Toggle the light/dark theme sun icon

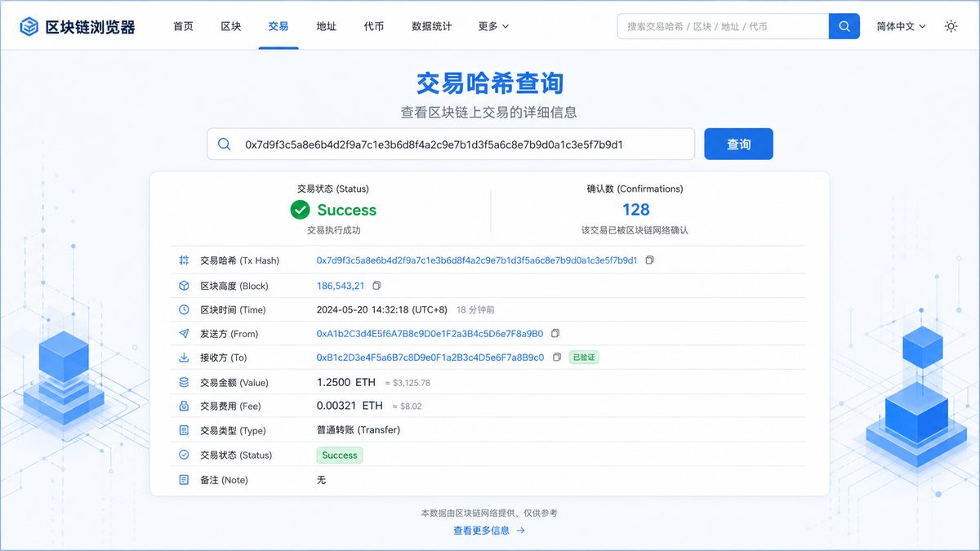coord(951,26)
